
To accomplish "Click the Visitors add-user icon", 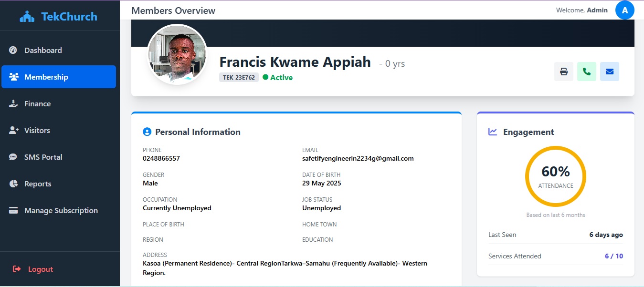I will coord(13,130).
